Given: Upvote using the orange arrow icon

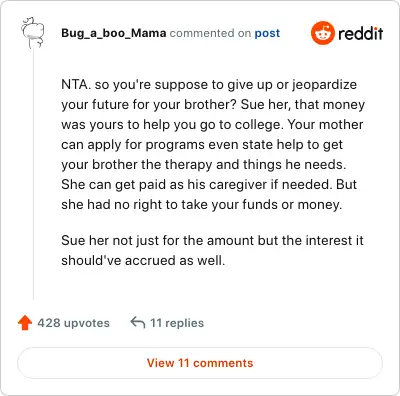Looking at the screenshot, I should 25,323.
